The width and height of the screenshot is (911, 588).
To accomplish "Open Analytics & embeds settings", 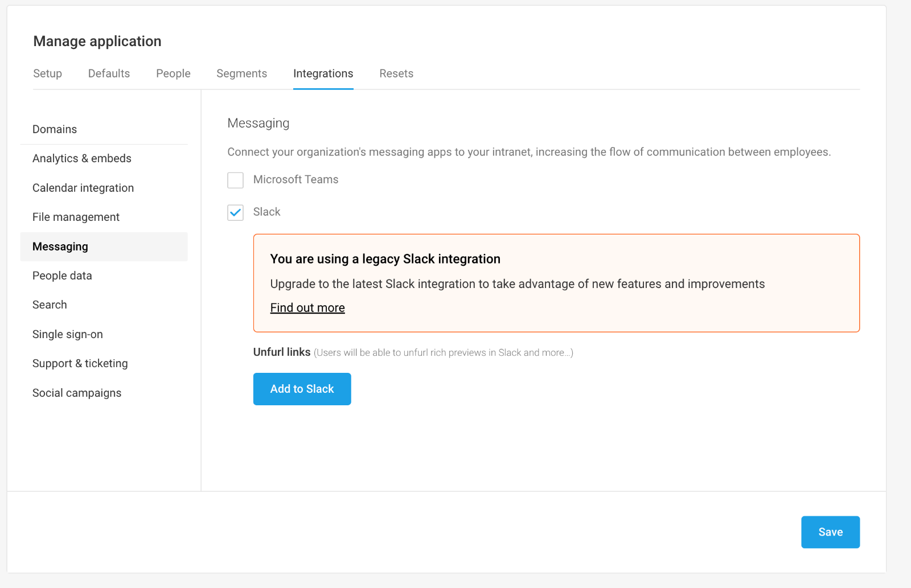I will click(104, 158).
